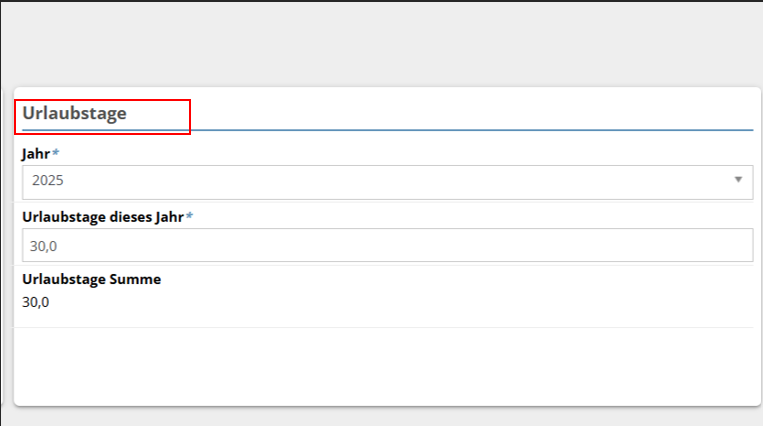
Task: Click the Urlaubstage Summe label
Action: [x=91, y=279]
